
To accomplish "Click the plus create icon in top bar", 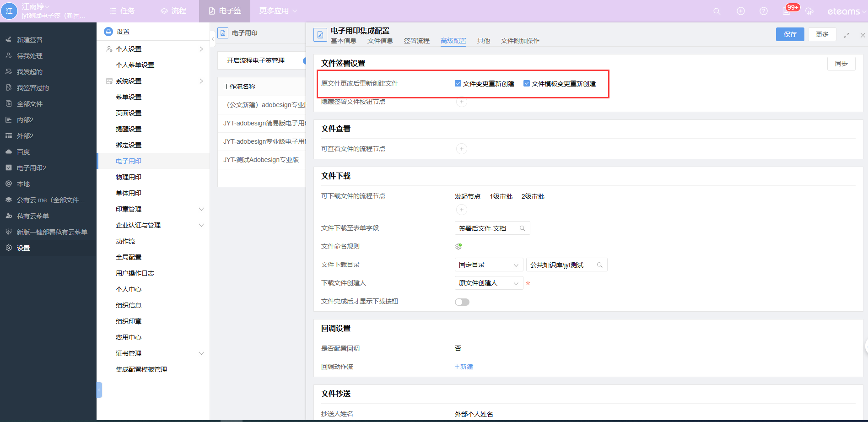I will (x=741, y=11).
